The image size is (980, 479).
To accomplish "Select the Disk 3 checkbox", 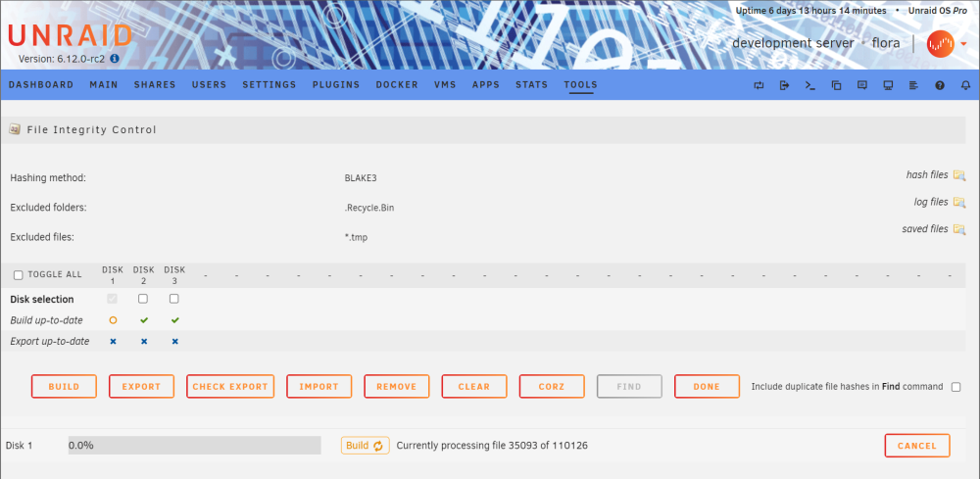I will 173,299.
